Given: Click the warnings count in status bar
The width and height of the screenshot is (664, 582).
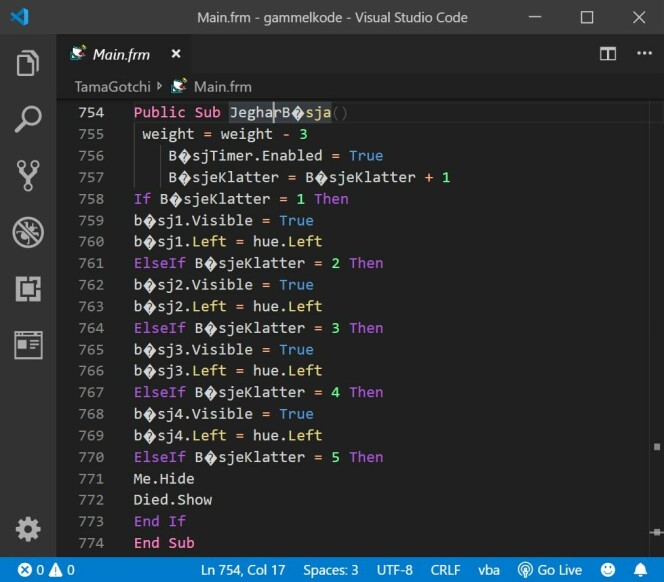Looking at the screenshot, I should point(62,570).
